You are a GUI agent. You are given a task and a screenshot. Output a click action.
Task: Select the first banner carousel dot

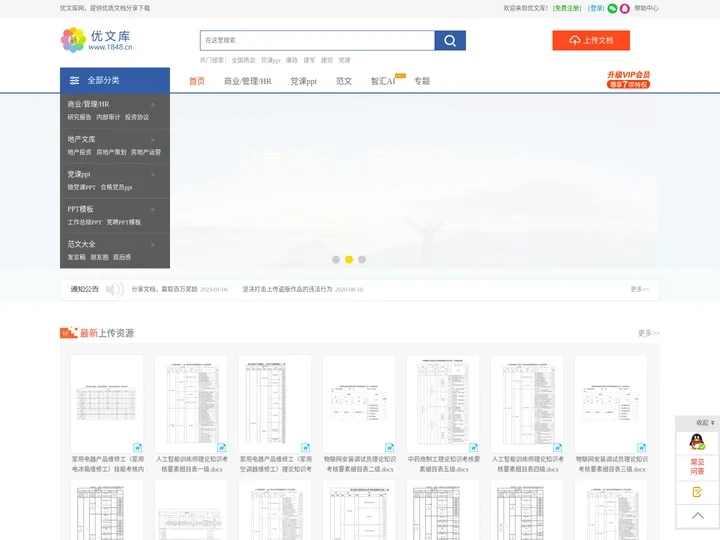click(336, 259)
